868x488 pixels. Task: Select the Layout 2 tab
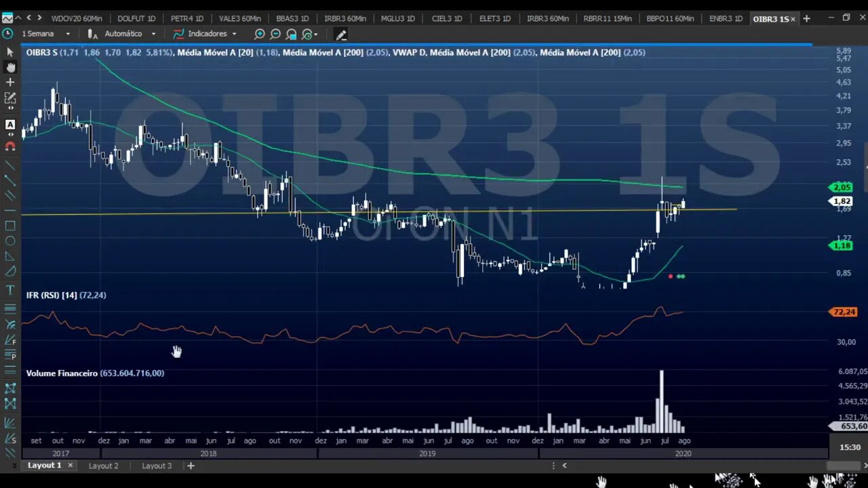tap(103, 466)
